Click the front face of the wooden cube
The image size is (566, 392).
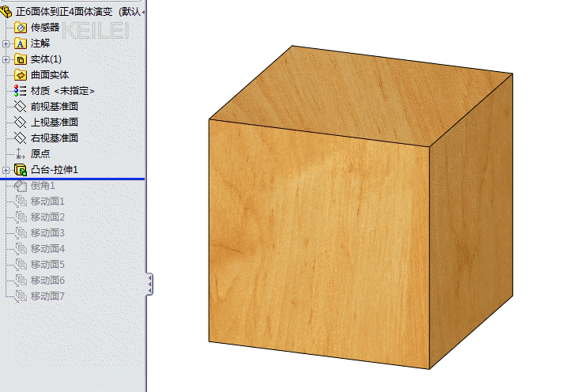coord(319,243)
